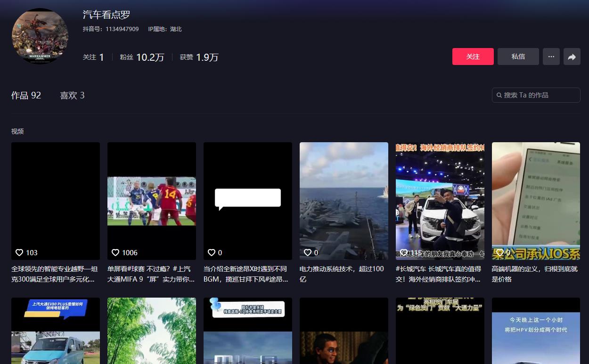Screen dimensions: 589x364
Task: Switch to the 作品 92 tab
Action: [26, 95]
